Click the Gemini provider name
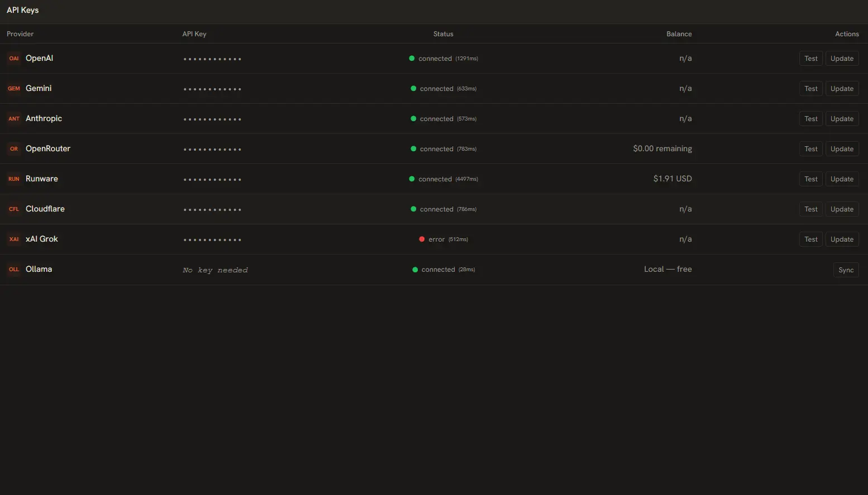Image resolution: width=868 pixels, height=495 pixels. (x=39, y=88)
